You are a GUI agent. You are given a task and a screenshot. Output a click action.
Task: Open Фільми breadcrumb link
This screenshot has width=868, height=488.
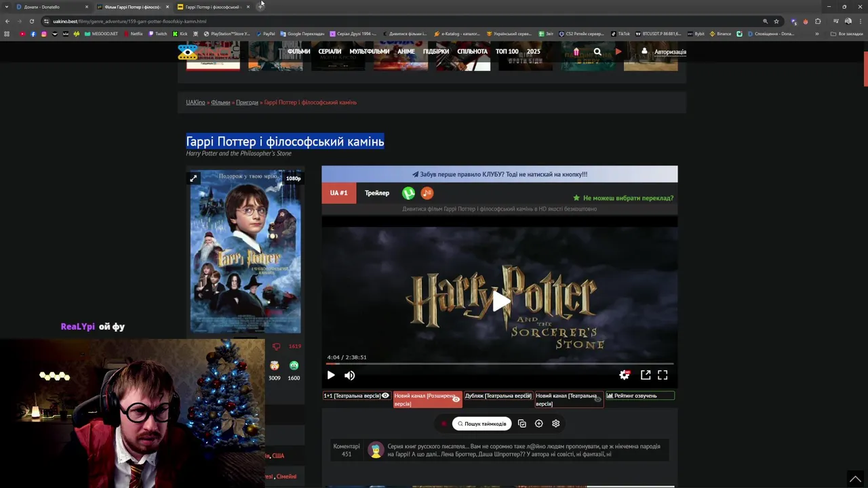tap(220, 102)
